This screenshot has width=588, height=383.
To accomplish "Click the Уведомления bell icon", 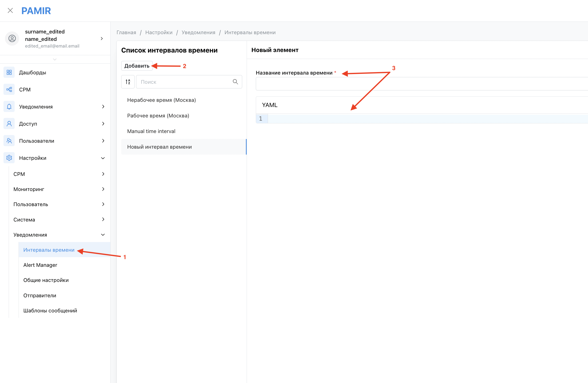I will (x=9, y=107).
